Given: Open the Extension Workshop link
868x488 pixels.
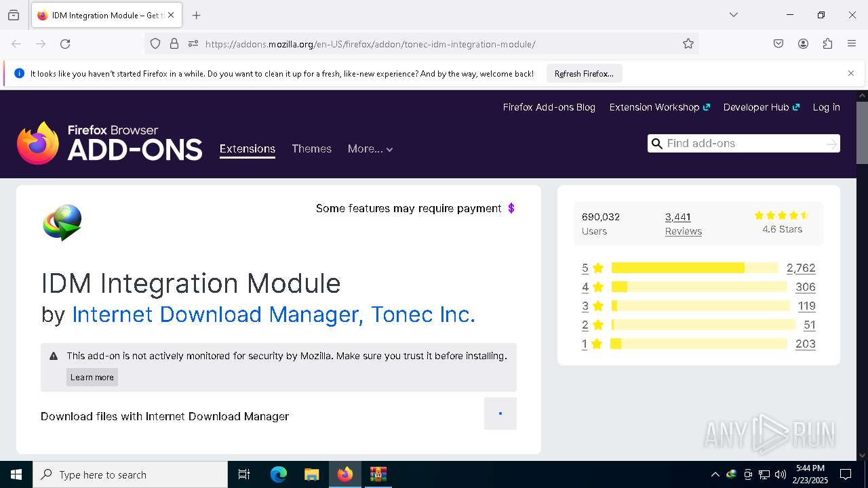Looking at the screenshot, I should point(659,107).
